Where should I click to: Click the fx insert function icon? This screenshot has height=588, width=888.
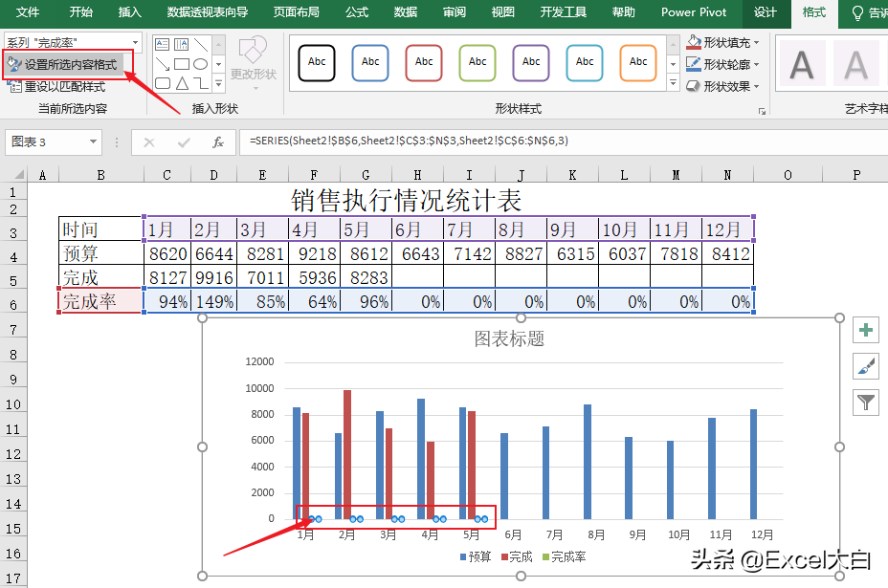point(218,142)
